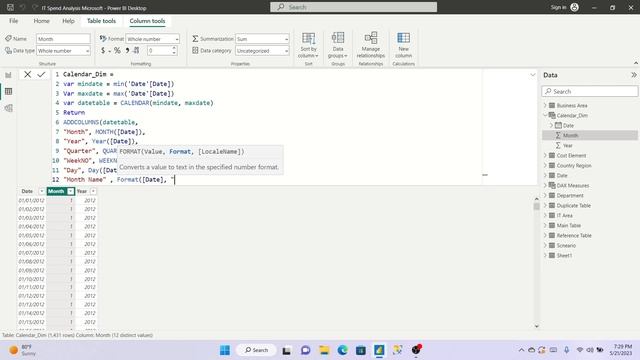Open Data view in left sidebar
The image size is (640, 360).
click(x=8, y=91)
